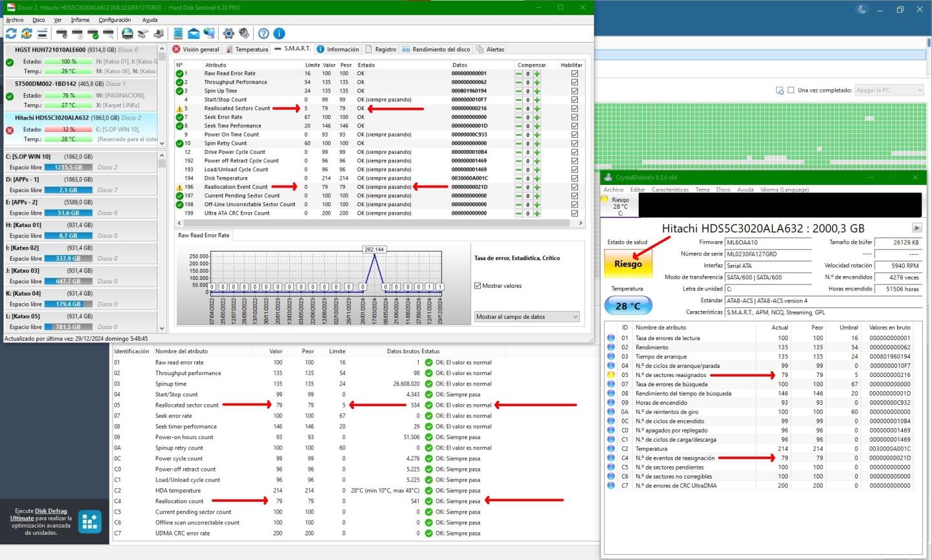
Task: Click warning icon on Reallocation Event Count row
Action: (180, 187)
